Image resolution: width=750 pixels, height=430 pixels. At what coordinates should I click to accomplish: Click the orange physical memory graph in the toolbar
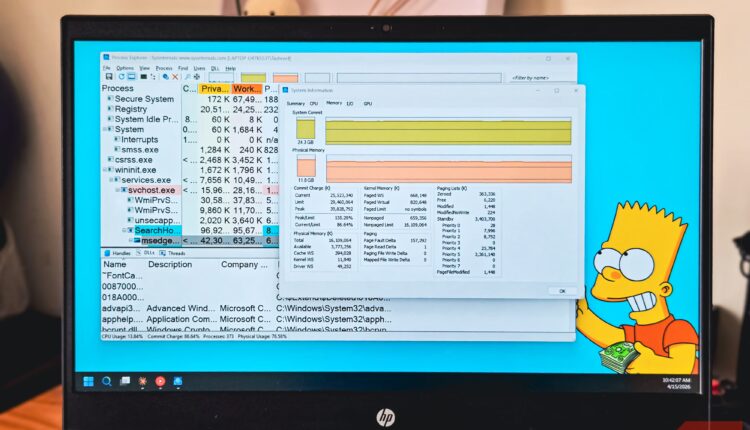click(286, 77)
